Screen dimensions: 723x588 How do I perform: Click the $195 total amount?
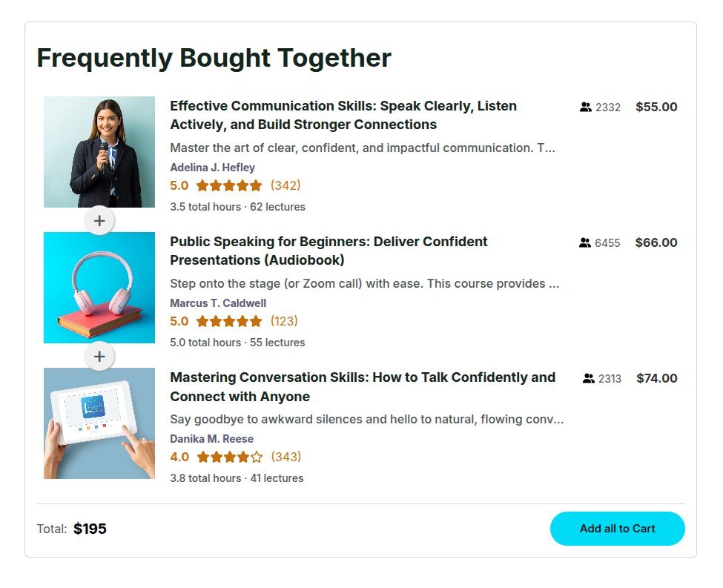tap(90, 529)
